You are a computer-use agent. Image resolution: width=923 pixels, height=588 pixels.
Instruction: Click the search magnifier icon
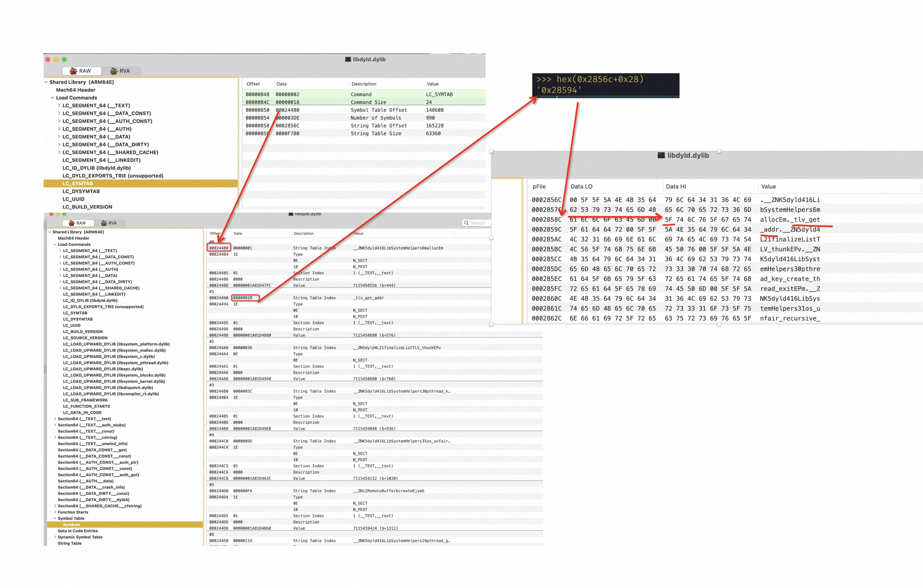pos(466,223)
